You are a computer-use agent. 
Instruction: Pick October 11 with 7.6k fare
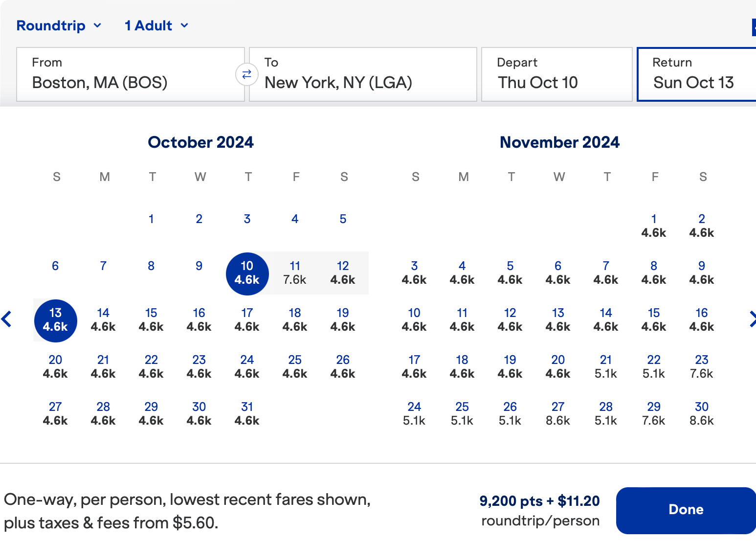coord(295,272)
